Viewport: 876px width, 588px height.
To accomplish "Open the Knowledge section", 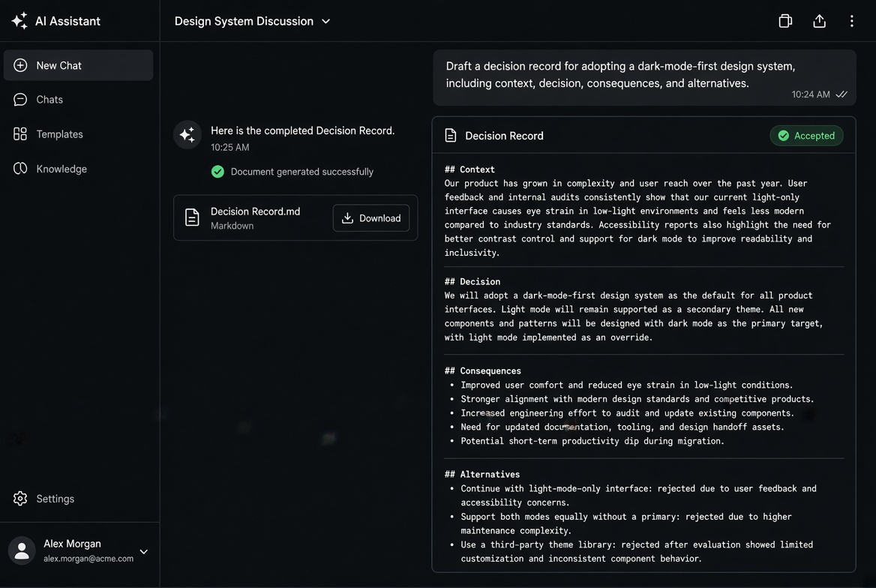I will 78,169.
